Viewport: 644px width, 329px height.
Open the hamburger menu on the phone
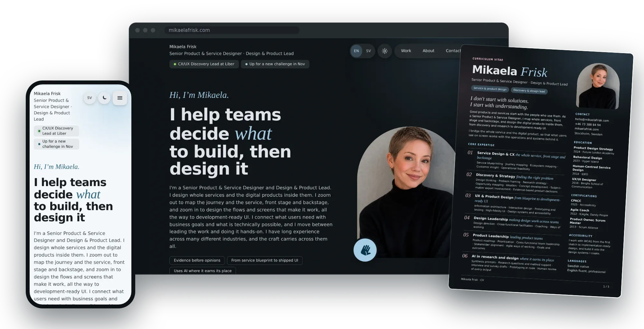(x=120, y=98)
